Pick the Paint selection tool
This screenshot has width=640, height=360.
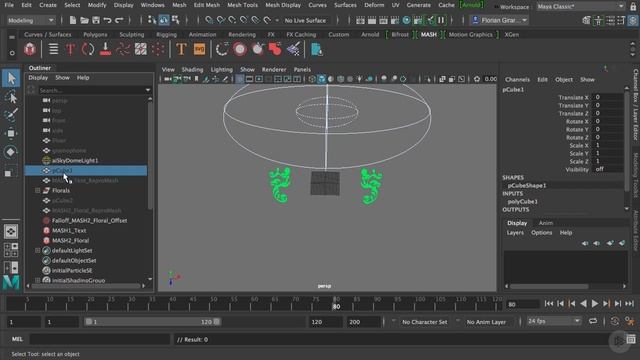11,115
